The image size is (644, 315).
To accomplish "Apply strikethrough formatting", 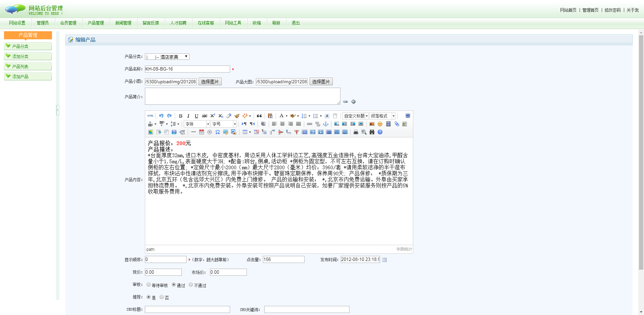I will [205, 116].
